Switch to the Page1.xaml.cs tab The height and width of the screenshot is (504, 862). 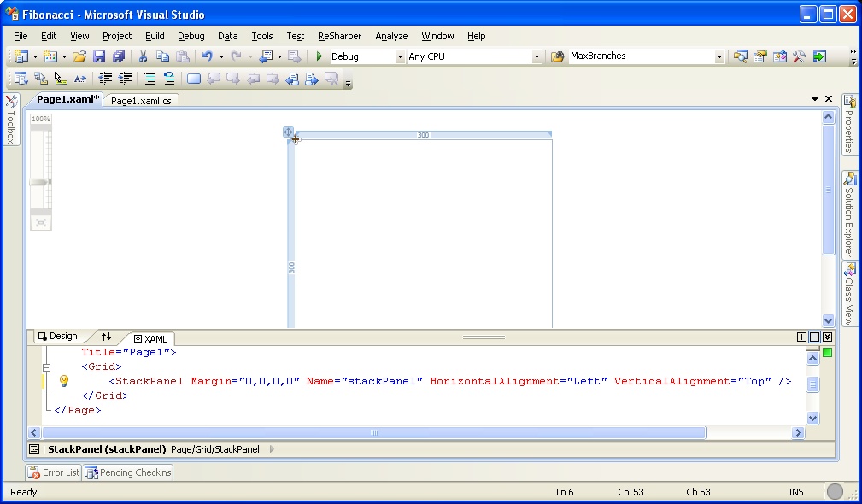tap(141, 101)
